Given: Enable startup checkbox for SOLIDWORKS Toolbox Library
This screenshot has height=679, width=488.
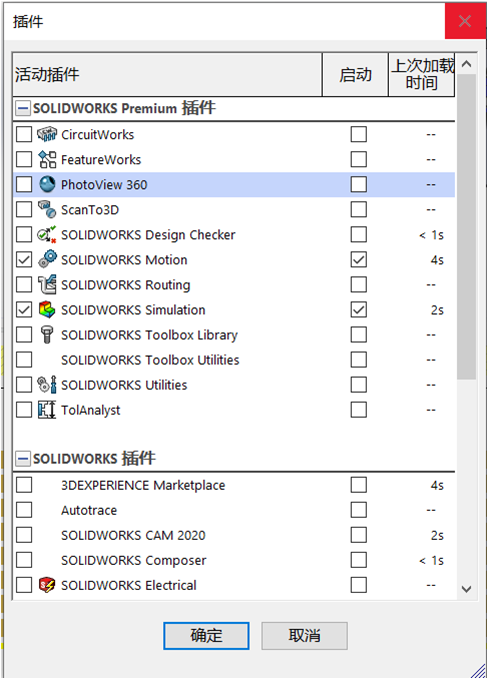Looking at the screenshot, I should (x=359, y=335).
